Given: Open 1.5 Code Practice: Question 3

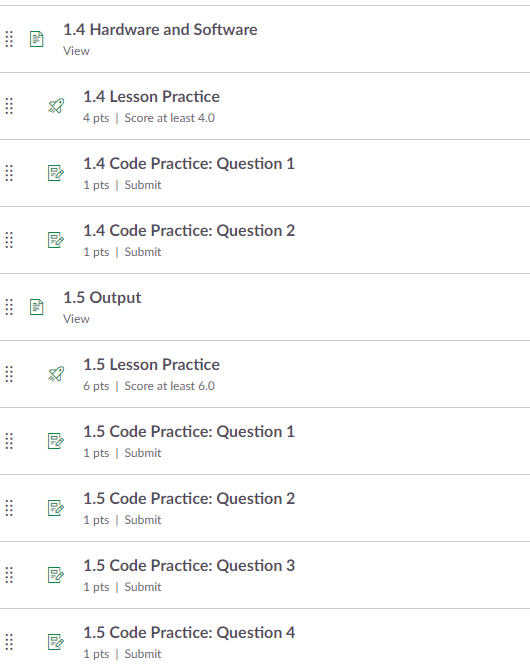Looking at the screenshot, I should pos(189,566).
